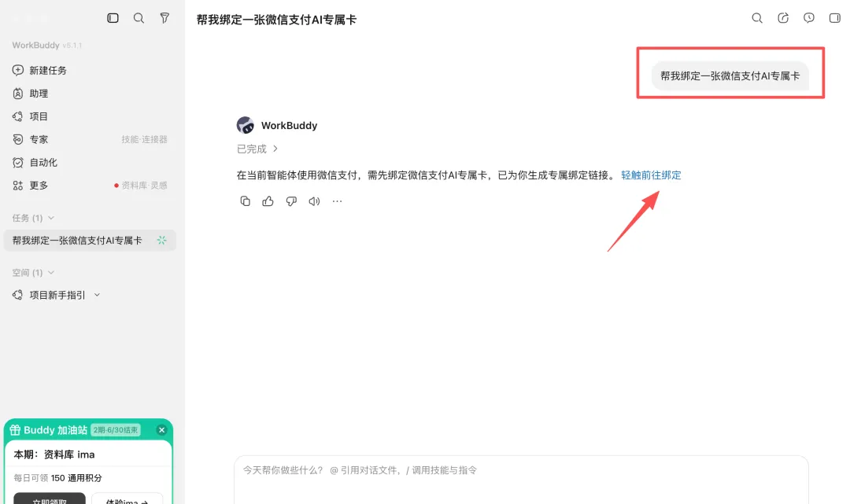The width and height of the screenshot is (850, 504).
Task: Select task 帮我绑定一张微信支付AI专属卡 in sidebar
Action: click(90, 241)
